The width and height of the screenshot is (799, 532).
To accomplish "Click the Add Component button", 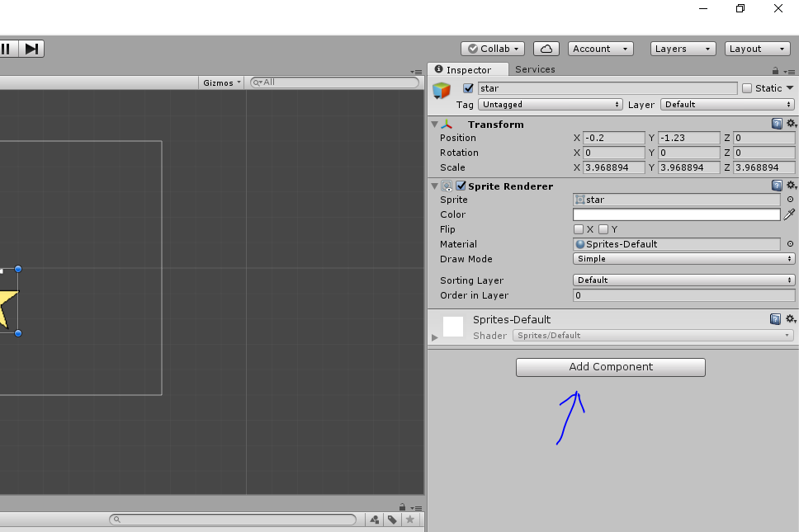I will click(x=611, y=367).
